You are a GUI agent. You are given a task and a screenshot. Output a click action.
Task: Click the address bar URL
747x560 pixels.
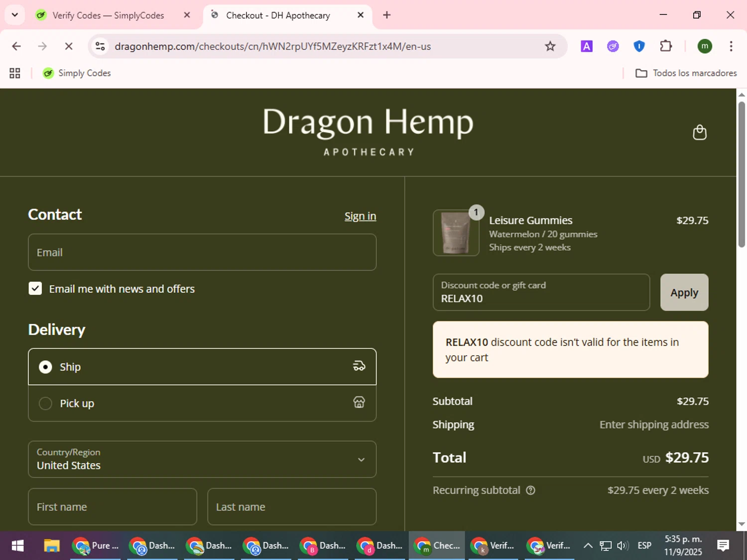tap(273, 46)
